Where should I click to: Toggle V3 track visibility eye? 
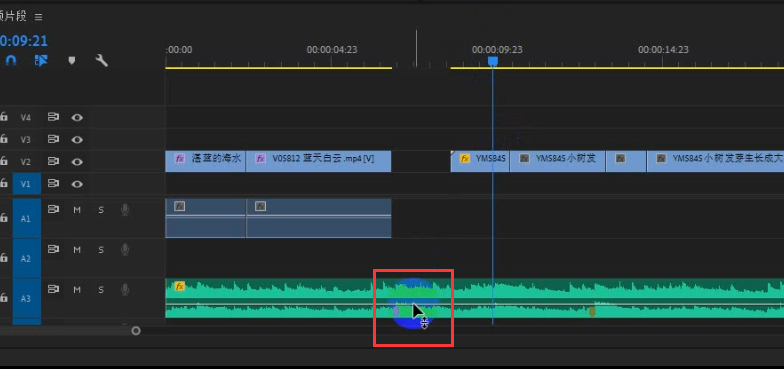[x=77, y=140]
